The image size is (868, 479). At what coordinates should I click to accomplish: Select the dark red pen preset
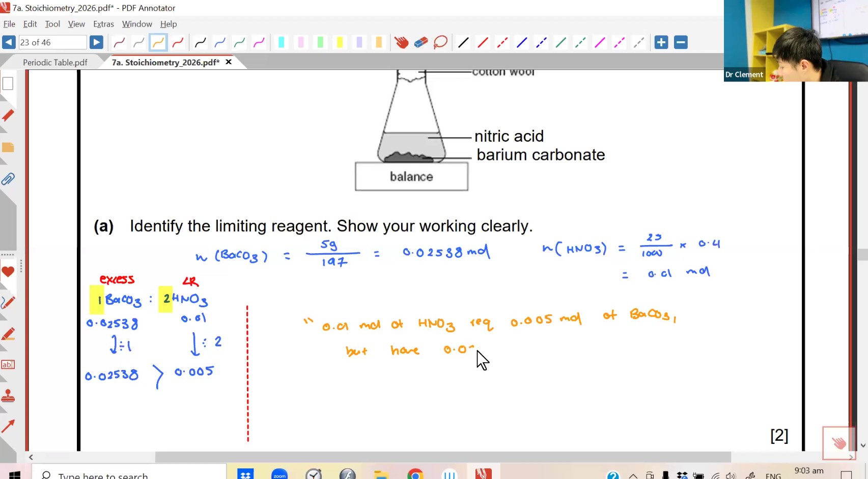click(x=119, y=42)
